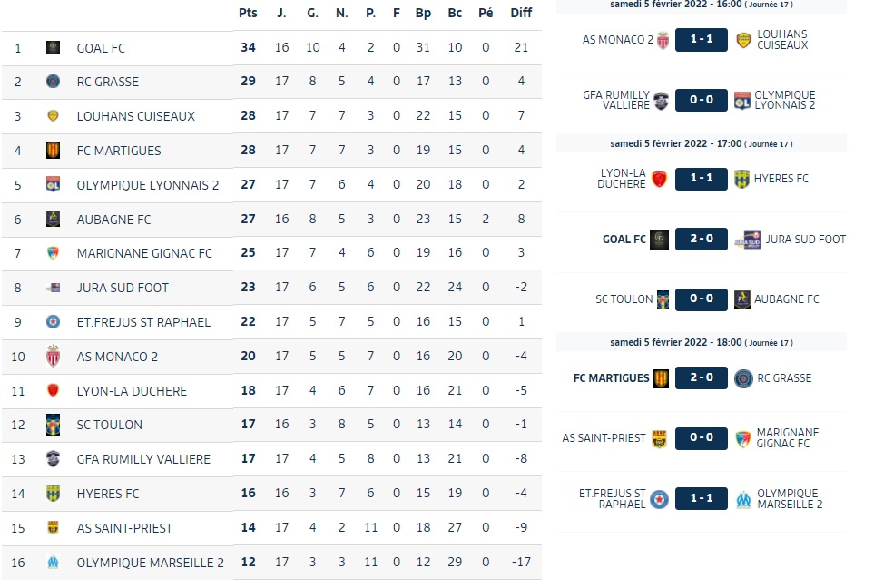The image size is (874, 588).
Task: Open the 0-0 score of SC Toulon vs Aubagne FC
Action: (x=702, y=299)
